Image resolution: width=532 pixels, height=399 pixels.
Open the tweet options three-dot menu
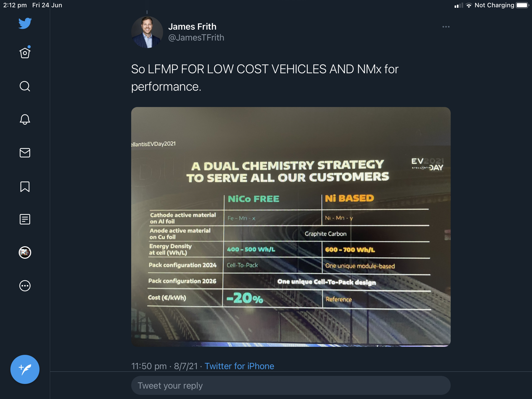[x=446, y=27]
